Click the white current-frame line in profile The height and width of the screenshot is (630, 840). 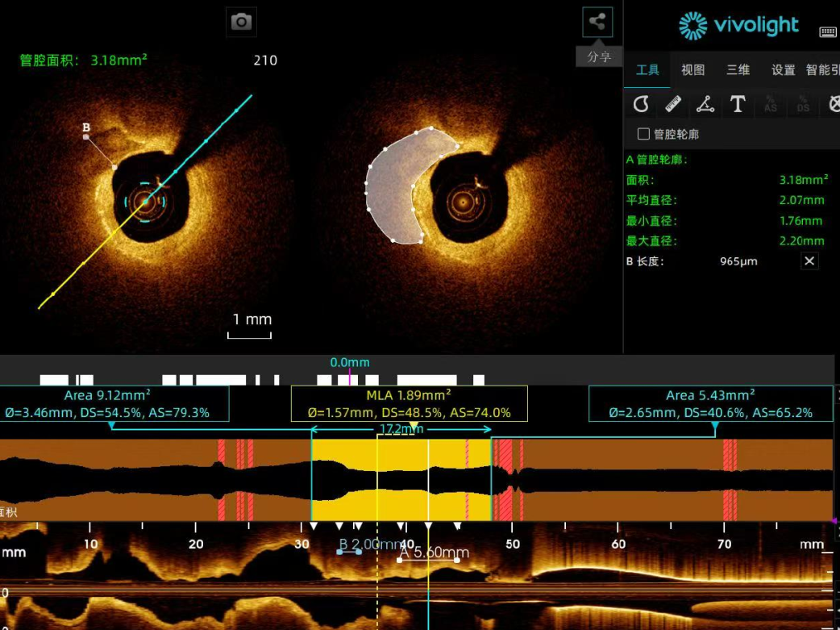click(429, 480)
